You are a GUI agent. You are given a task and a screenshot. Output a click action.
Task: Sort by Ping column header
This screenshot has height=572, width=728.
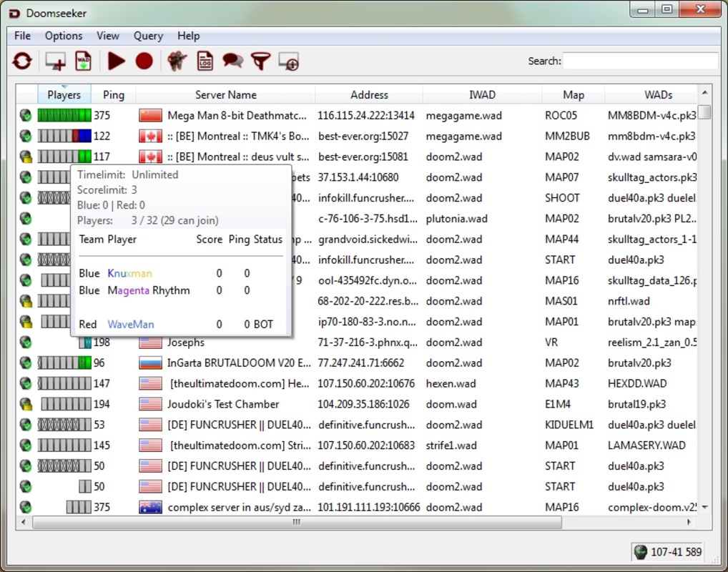pyautogui.click(x=113, y=94)
